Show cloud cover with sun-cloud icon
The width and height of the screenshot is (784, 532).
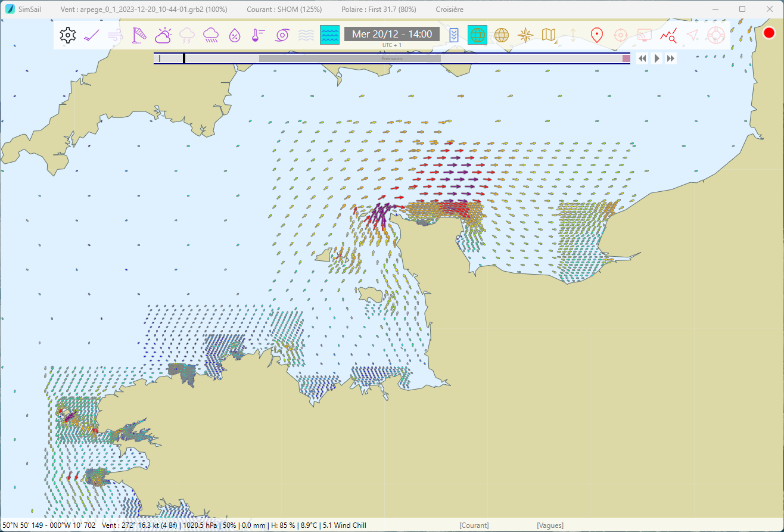coord(163,35)
